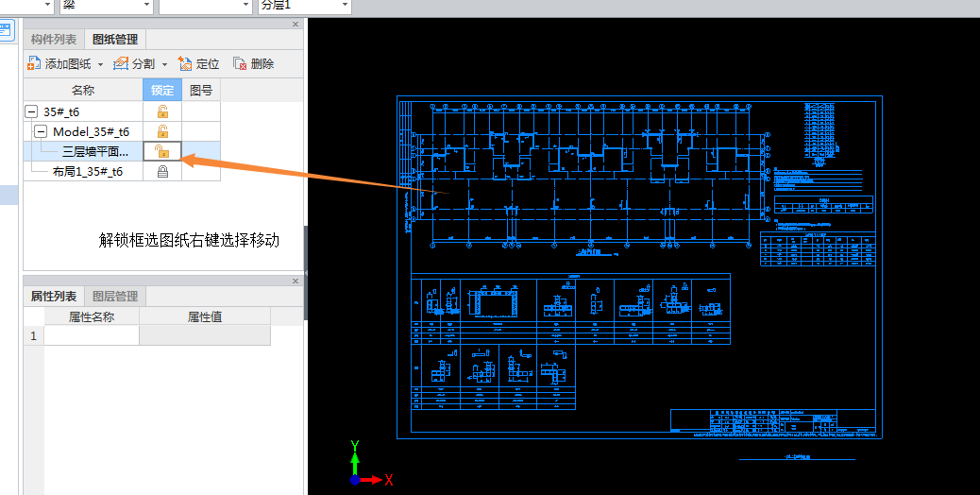Select the 图纸管理 tab
This screenshot has height=495, width=980.
115,40
